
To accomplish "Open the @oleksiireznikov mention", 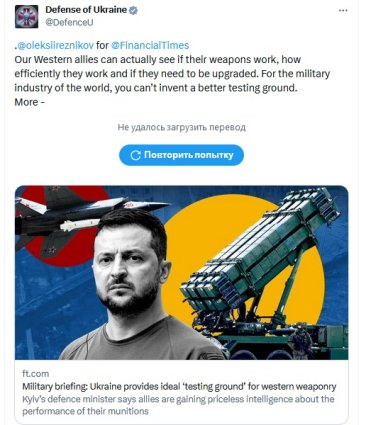I will tap(55, 45).
